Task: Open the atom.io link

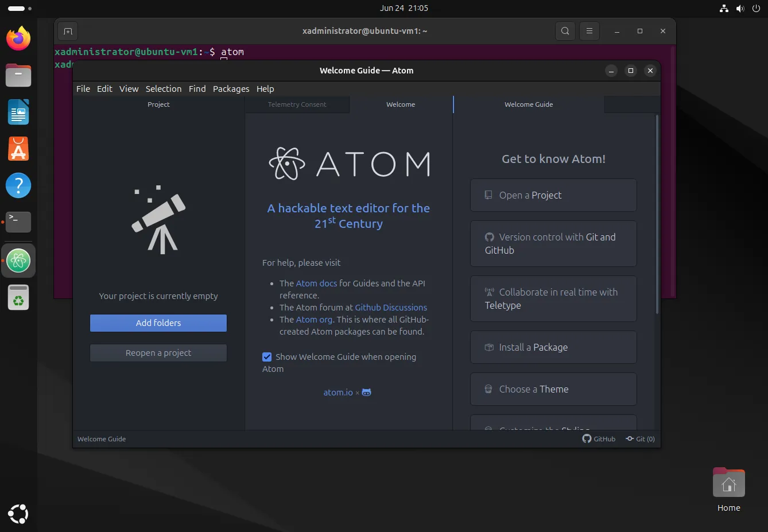Action: click(x=338, y=393)
